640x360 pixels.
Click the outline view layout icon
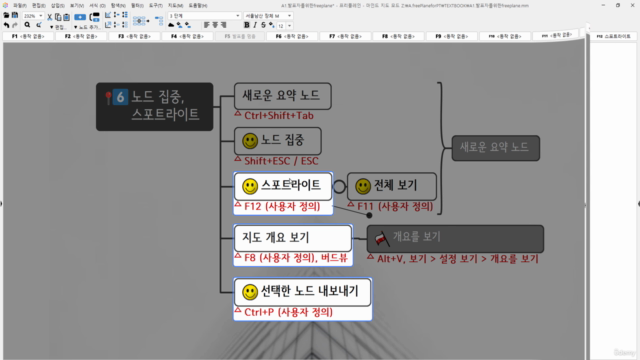point(159,21)
